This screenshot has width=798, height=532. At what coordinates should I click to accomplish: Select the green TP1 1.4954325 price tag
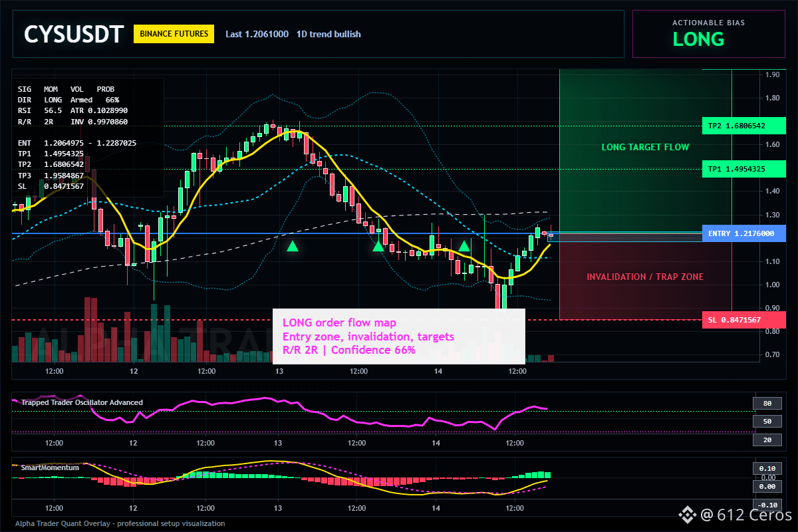[743, 169]
